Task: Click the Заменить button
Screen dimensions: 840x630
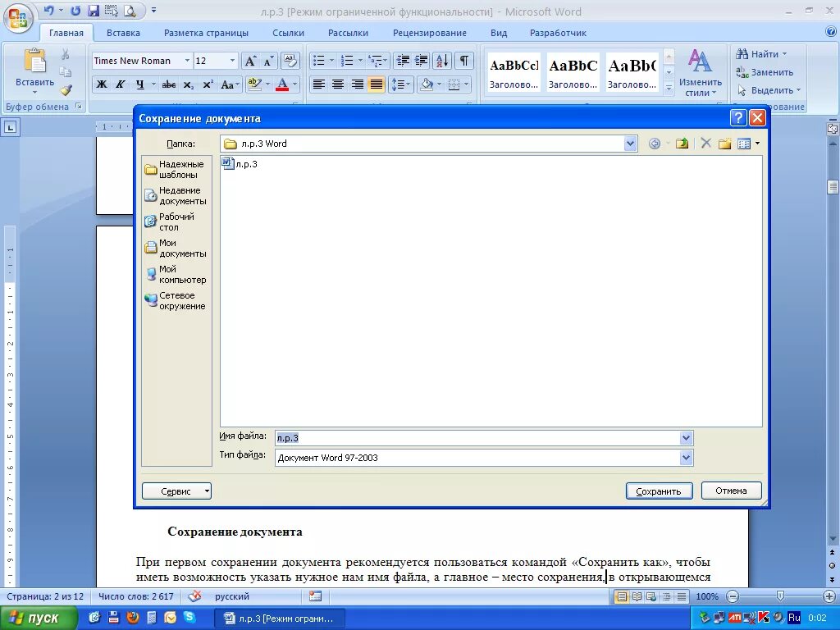Action: pyautogui.click(x=765, y=72)
